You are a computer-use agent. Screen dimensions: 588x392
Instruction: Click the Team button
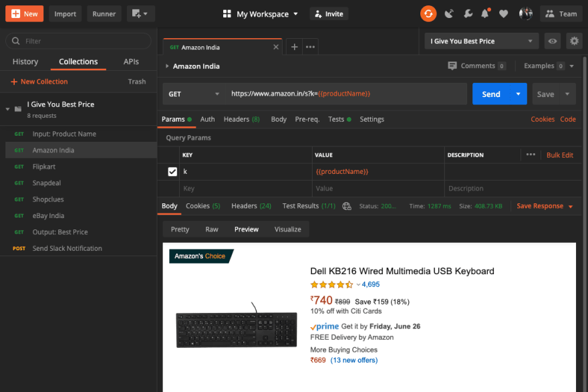(561, 14)
